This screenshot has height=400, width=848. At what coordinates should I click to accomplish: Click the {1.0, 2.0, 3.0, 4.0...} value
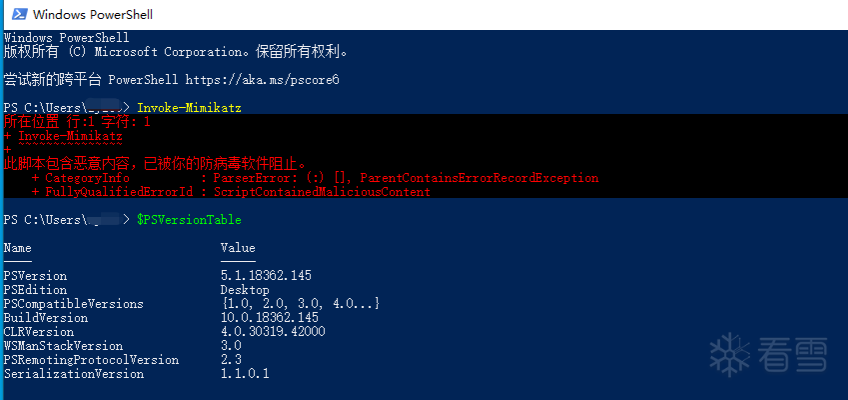(300, 304)
